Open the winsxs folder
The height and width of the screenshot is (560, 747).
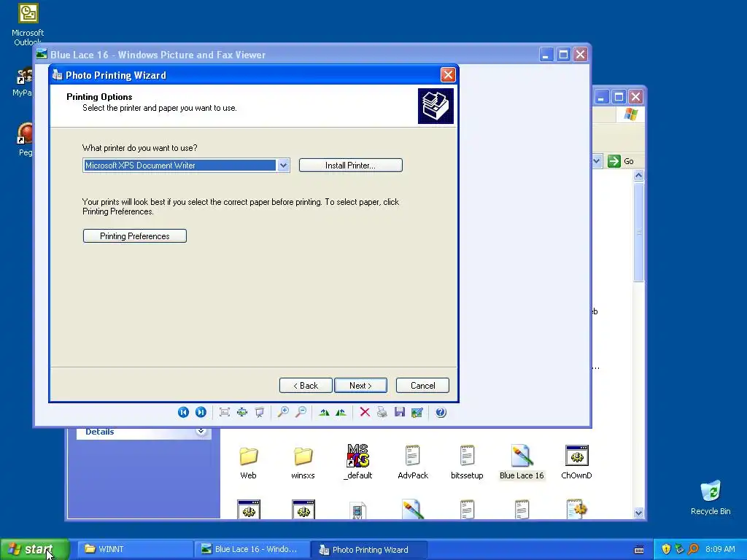(x=303, y=462)
